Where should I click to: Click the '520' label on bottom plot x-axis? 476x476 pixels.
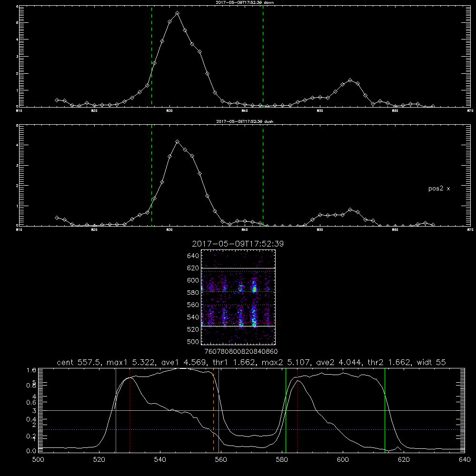(x=99, y=460)
